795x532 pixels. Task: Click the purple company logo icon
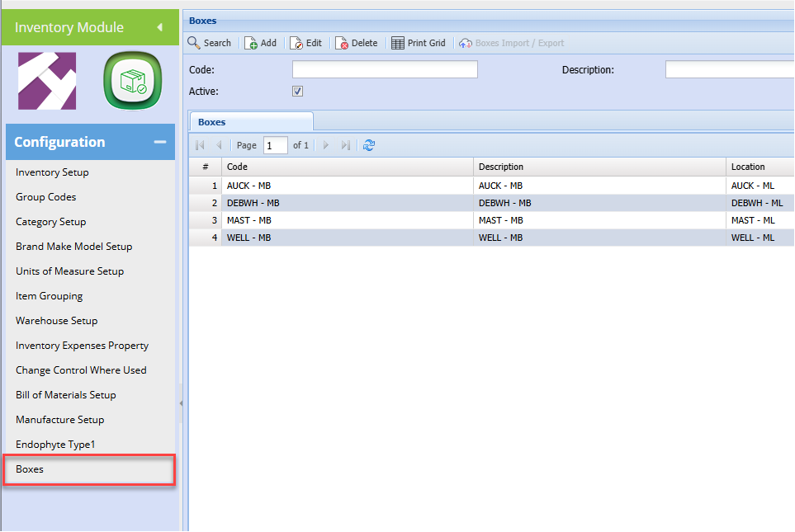[47, 81]
